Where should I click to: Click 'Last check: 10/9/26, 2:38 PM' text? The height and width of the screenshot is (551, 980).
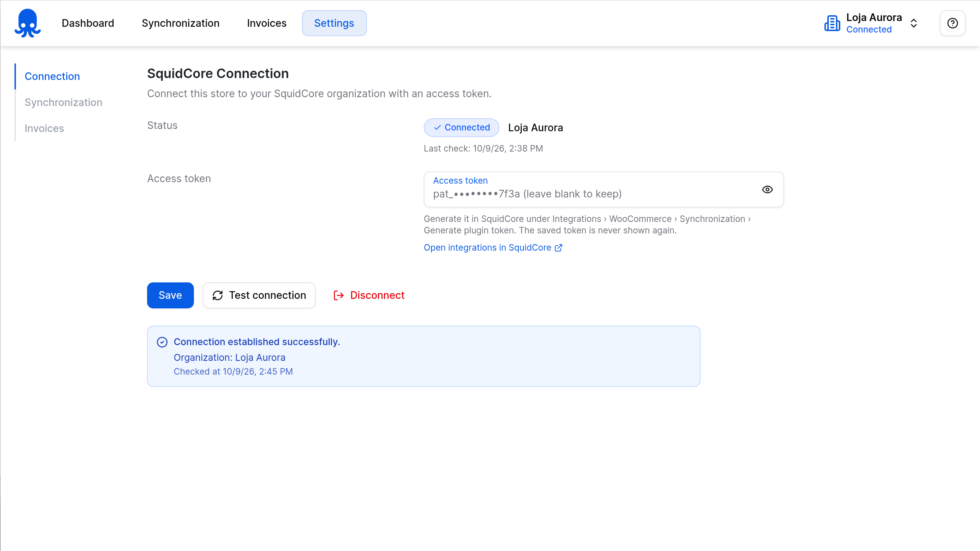point(483,148)
